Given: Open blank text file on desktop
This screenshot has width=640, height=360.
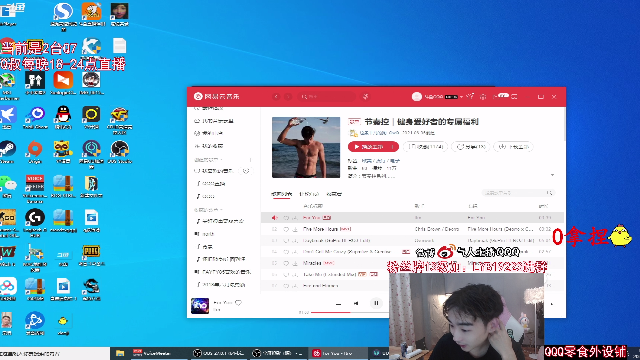Looking at the screenshot, I should click(x=120, y=46).
